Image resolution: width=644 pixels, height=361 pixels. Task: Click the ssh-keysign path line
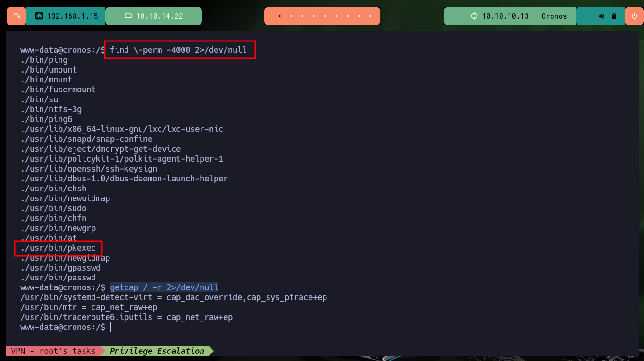click(x=89, y=169)
